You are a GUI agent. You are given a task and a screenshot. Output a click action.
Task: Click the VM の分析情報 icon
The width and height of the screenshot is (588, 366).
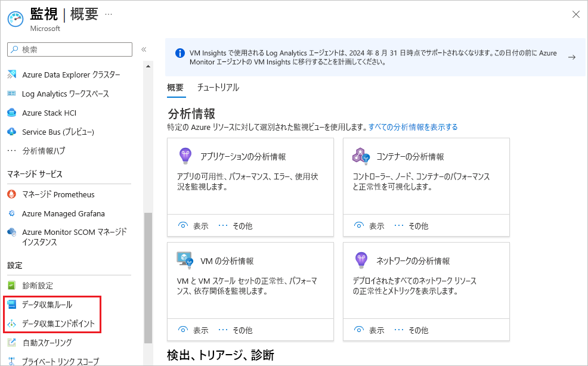coord(185,260)
